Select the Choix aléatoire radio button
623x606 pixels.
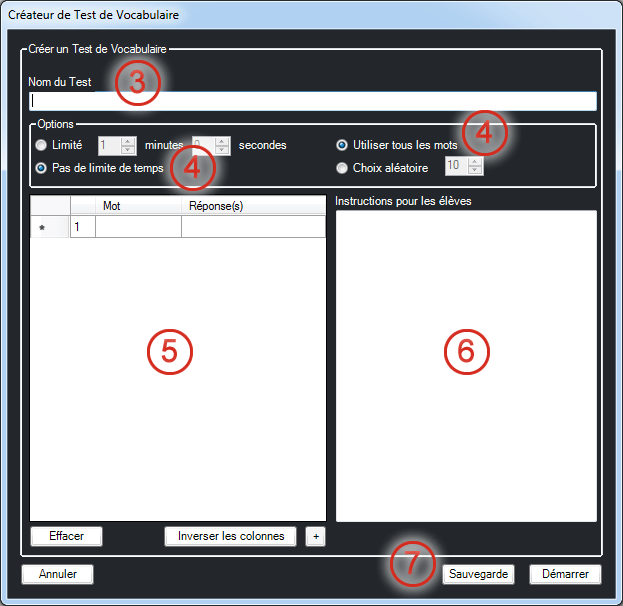coord(343,168)
